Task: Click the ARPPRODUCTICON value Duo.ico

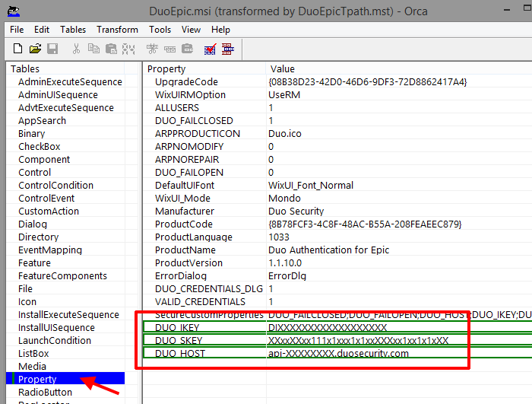Action: 285,134
